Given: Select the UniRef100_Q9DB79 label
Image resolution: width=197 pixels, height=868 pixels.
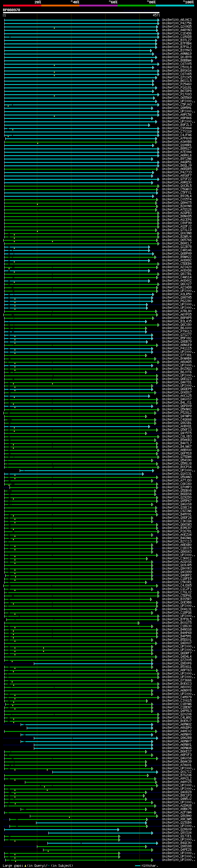Looking at the screenshot, I should click(177, 342).
